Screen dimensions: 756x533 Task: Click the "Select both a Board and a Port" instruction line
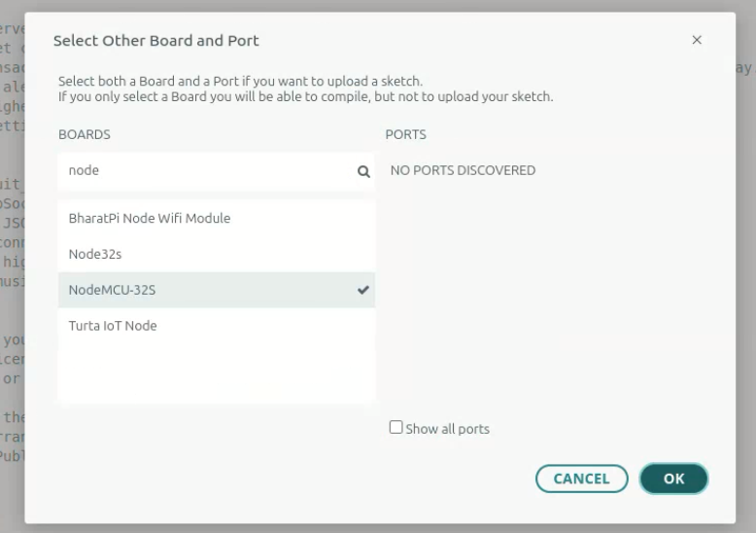pos(240,81)
